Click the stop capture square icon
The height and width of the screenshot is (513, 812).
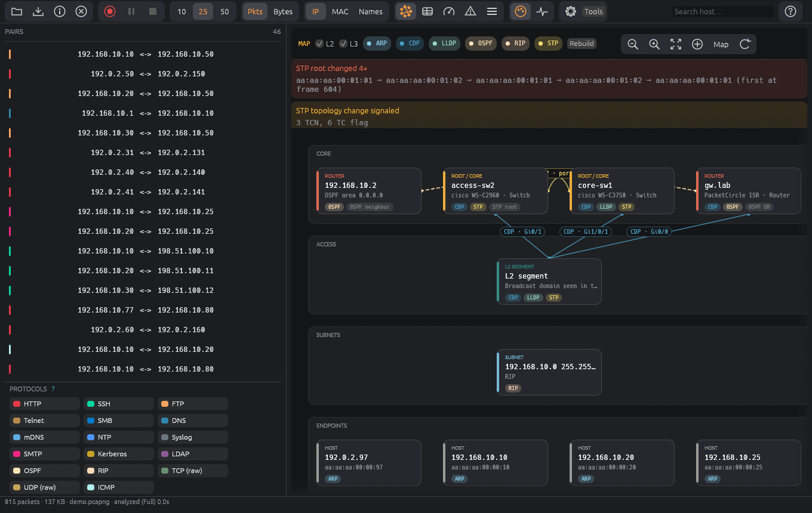coord(153,11)
